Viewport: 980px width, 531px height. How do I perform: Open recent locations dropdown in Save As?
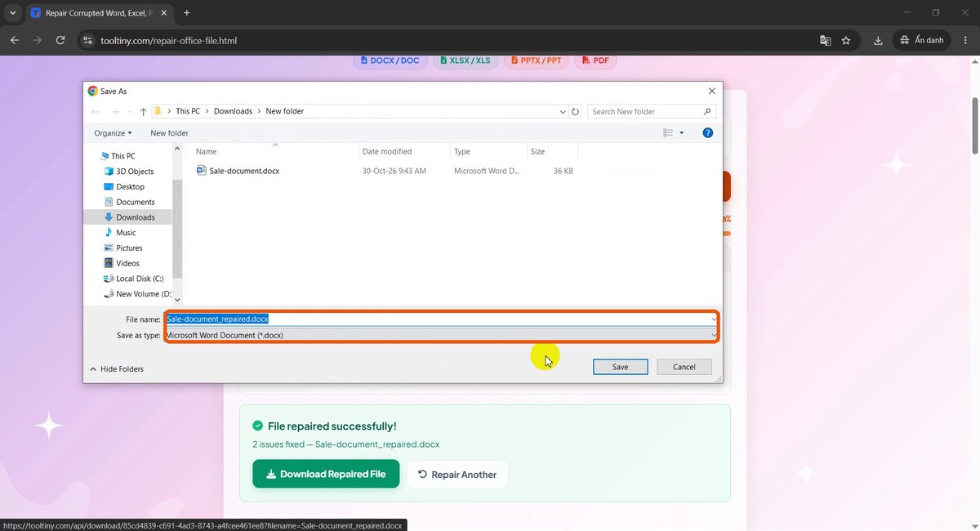(128, 111)
